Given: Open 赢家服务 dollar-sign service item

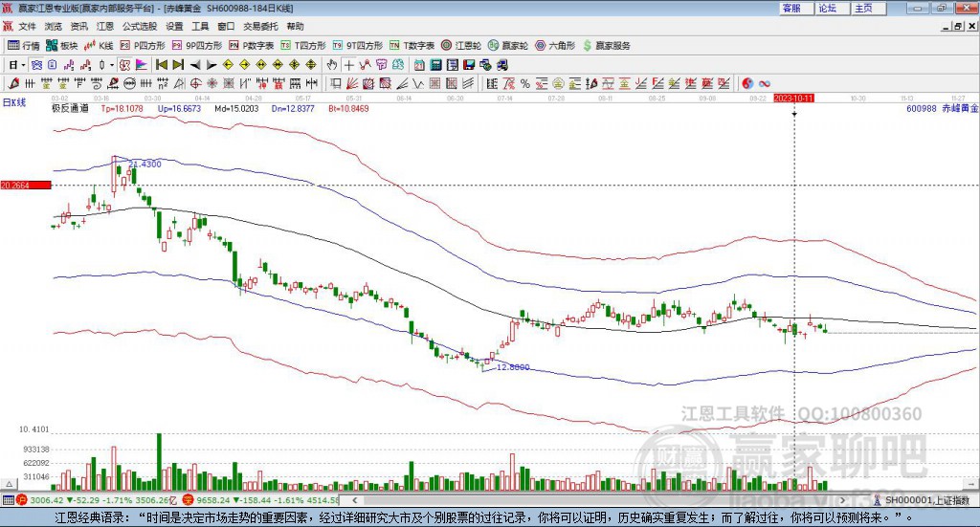Looking at the screenshot, I should pos(607,46).
